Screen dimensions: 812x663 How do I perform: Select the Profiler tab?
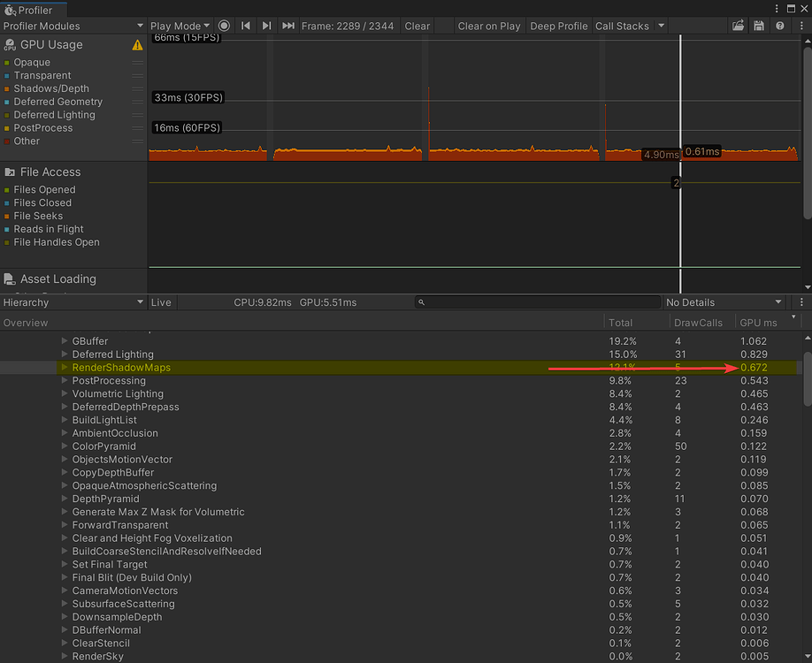click(35, 8)
